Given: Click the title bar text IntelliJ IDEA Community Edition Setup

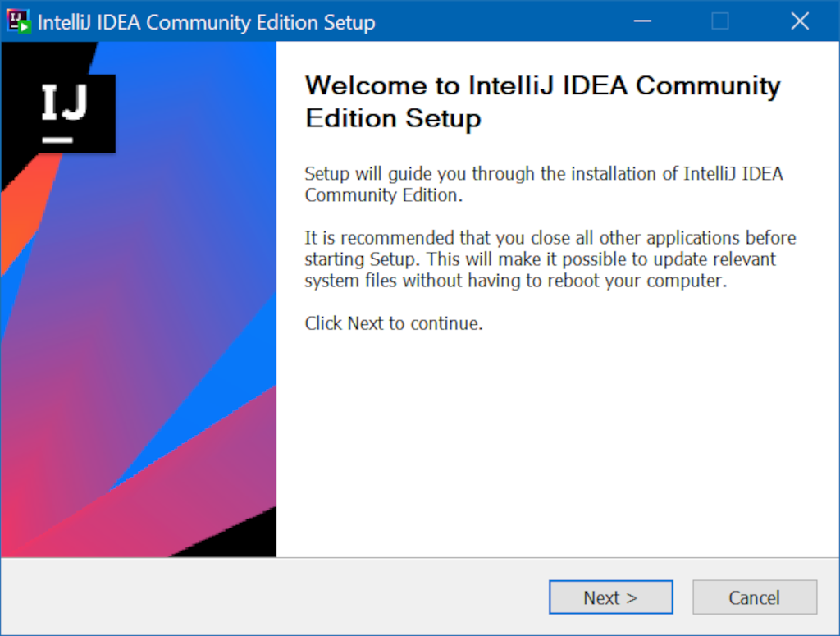Looking at the screenshot, I should pyautogui.click(x=206, y=22).
